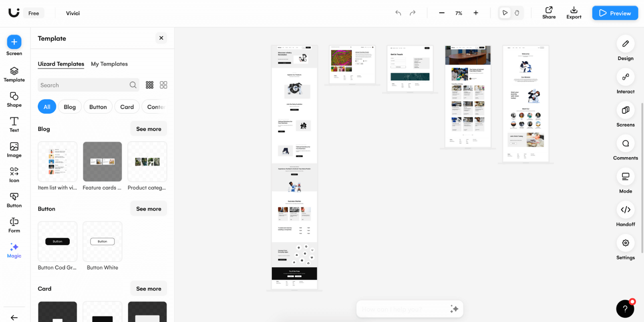Viewport: 644px width, 322px height.
Task: Click the search magnifier icon
Action: click(x=133, y=85)
